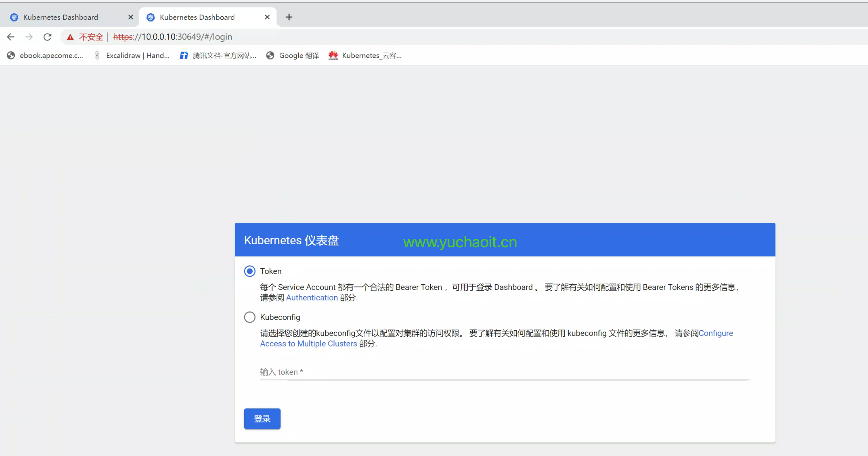Open the Authentication documentation link
Viewport: 868px width, 456px height.
[312, 298]
